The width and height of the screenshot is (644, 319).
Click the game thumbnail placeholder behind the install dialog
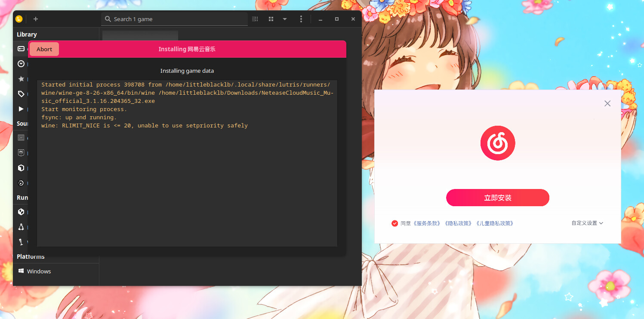(x=140, y=35)
